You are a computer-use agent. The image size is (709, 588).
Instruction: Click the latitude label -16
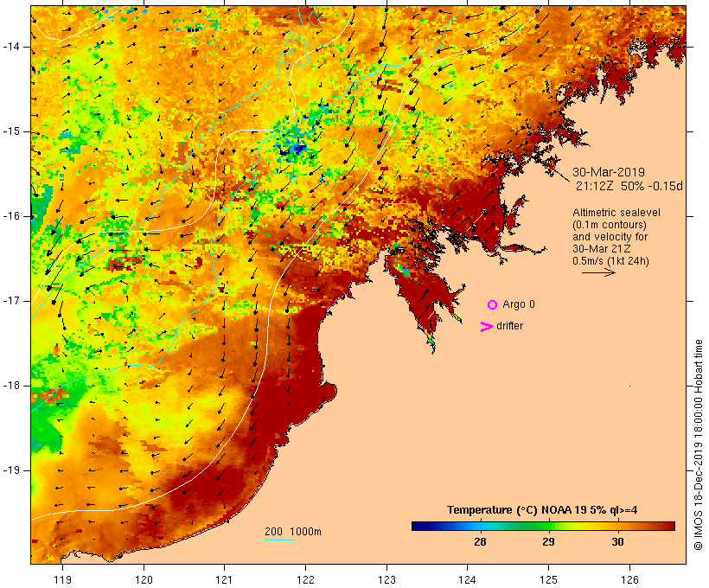[x=12, y=216]
